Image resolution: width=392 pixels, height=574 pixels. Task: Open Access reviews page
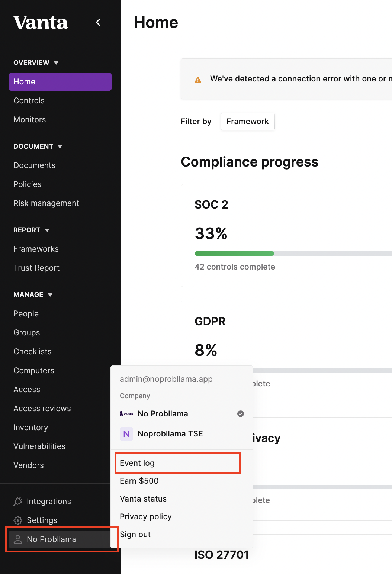point(42,409)
